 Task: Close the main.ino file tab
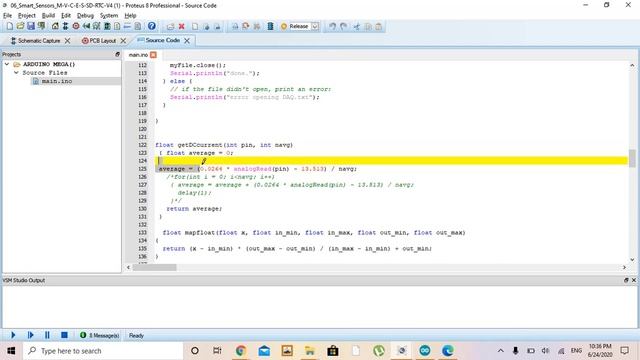[x=153, y=55]
